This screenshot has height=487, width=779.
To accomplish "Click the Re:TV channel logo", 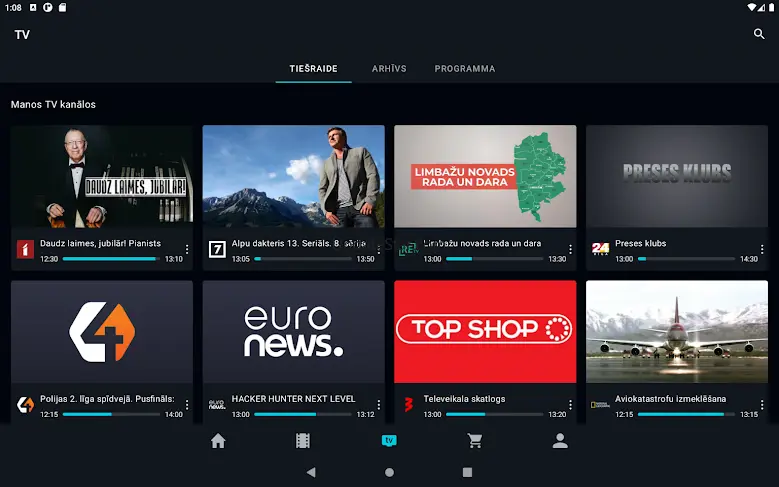I will point(408,249).
